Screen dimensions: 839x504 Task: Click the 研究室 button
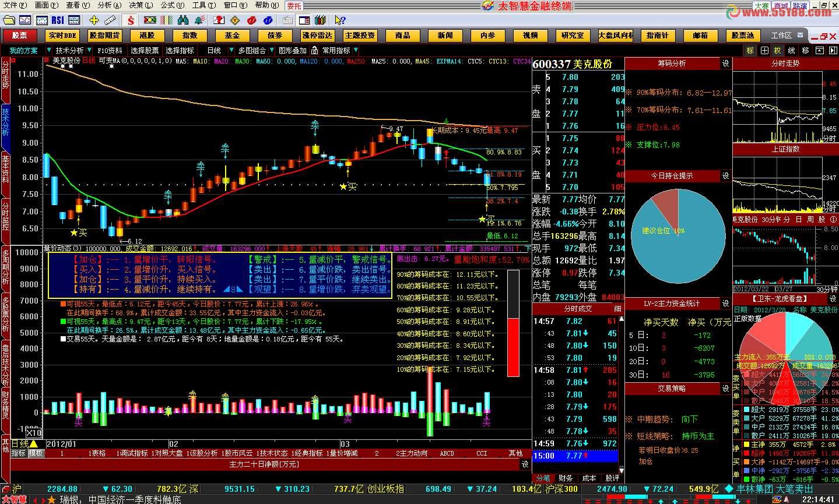click(x=573, y=36)
